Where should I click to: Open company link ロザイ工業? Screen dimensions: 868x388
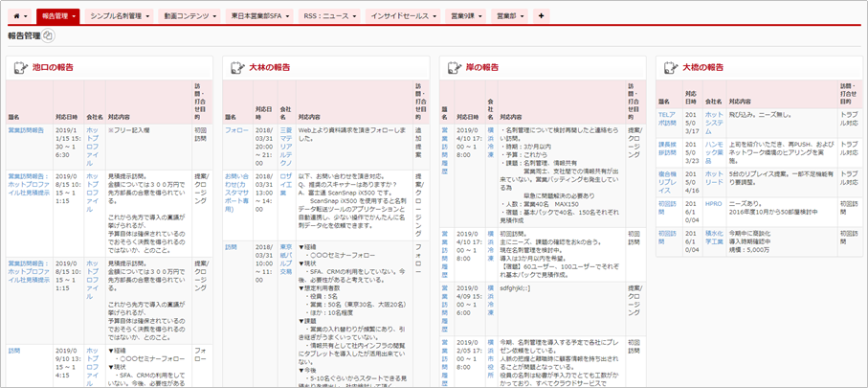tap(286, 184)
